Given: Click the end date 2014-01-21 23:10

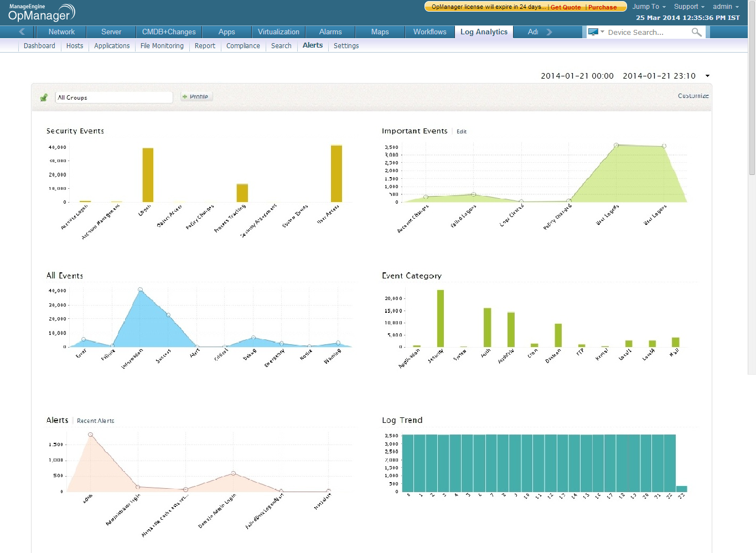Looking at the screenshot, I should click(659, 76).
